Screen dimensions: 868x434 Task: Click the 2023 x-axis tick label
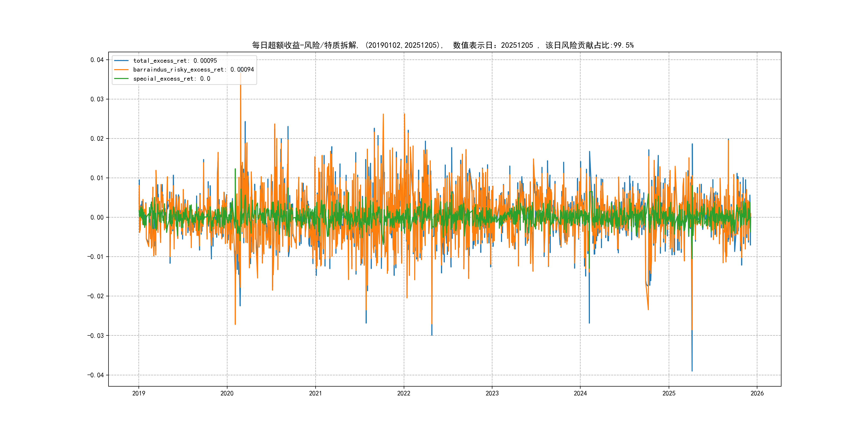click(x=492, y=393)
